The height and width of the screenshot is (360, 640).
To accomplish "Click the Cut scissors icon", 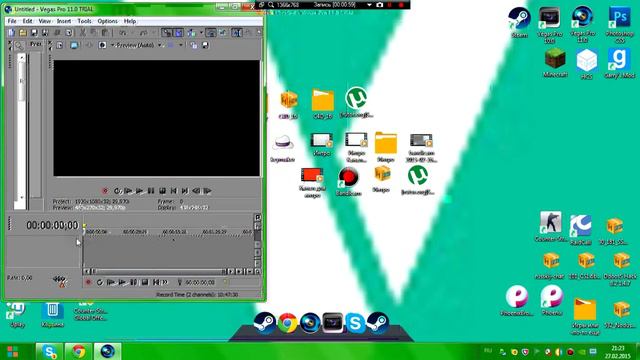I will [x=82, y=33].
